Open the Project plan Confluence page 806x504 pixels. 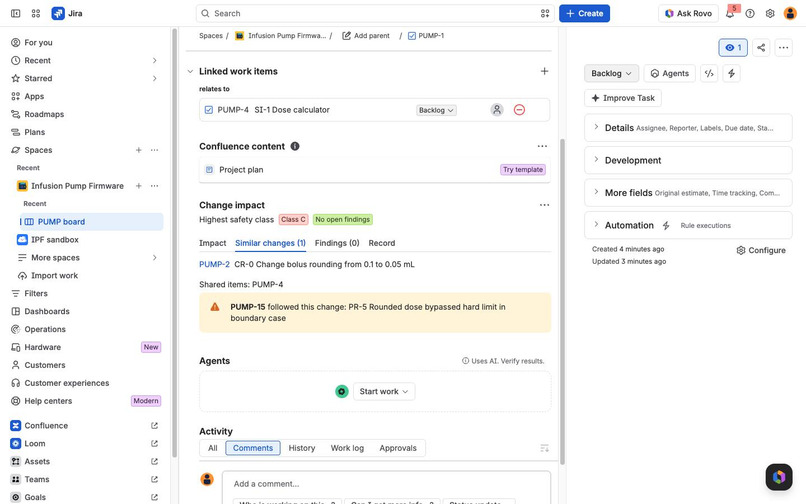(241, 170)
